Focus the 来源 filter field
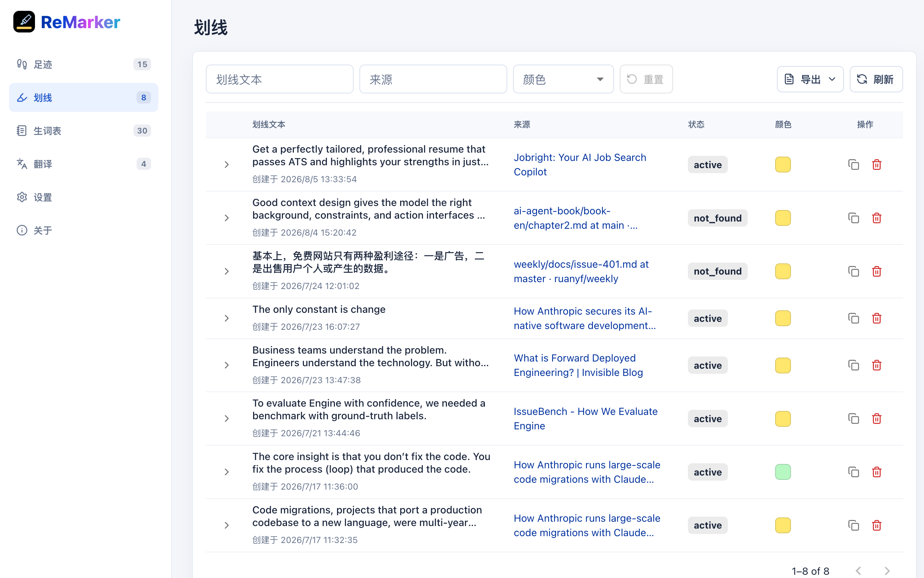The width and height of the screenshot is (924, 578). click(x=433, y=79)
